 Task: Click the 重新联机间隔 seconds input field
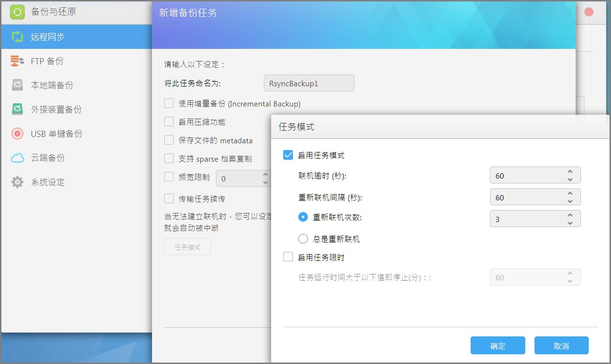535,197
